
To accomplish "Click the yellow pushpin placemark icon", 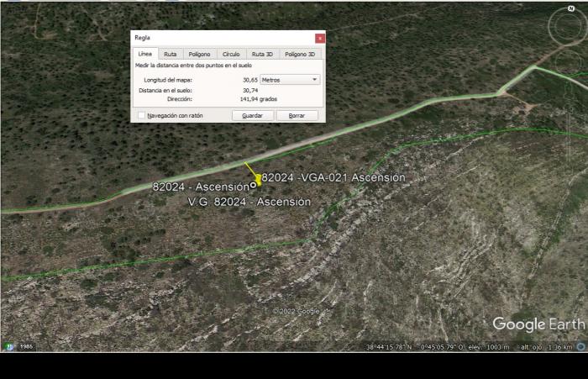I will [x=258, y=180].
